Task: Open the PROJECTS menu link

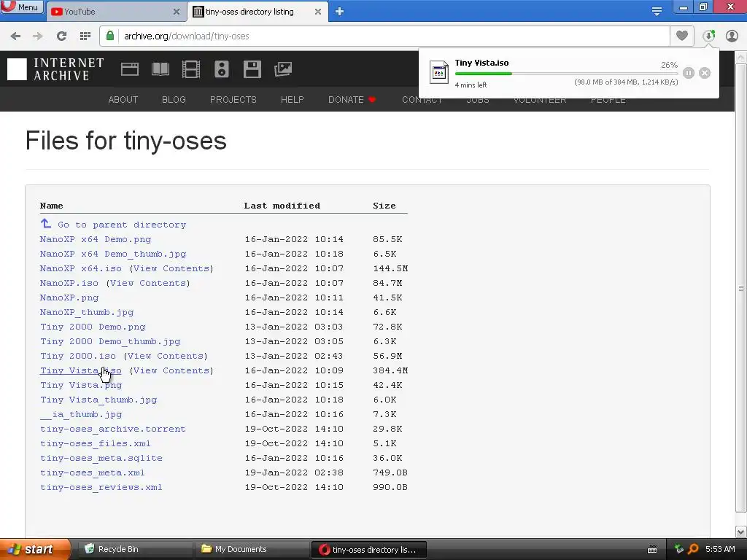Action: point(233,99)
